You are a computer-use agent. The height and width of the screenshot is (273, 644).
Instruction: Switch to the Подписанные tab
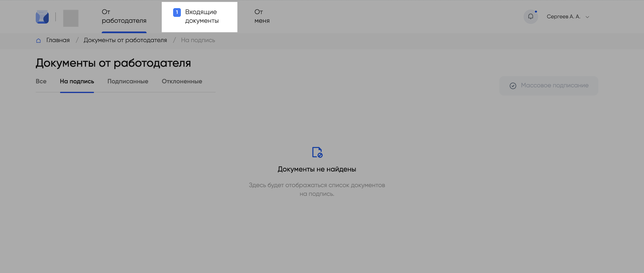(x=128, y=82)
